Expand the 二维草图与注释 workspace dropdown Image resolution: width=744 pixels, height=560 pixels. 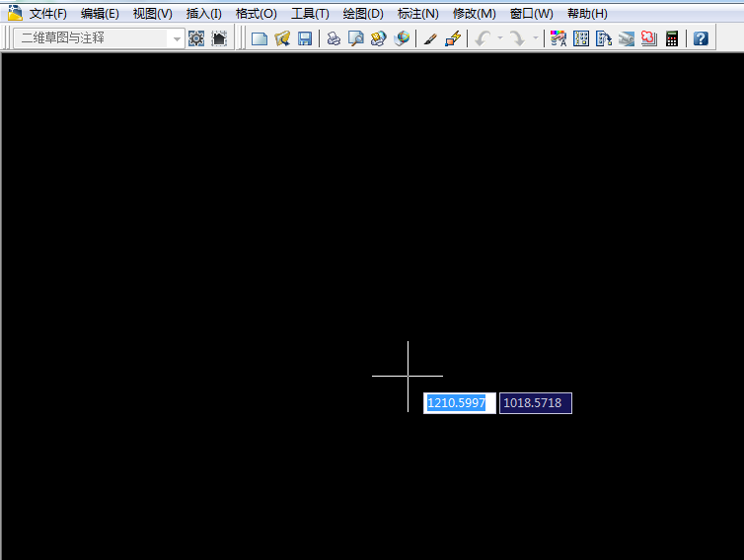tap(177, 38)
